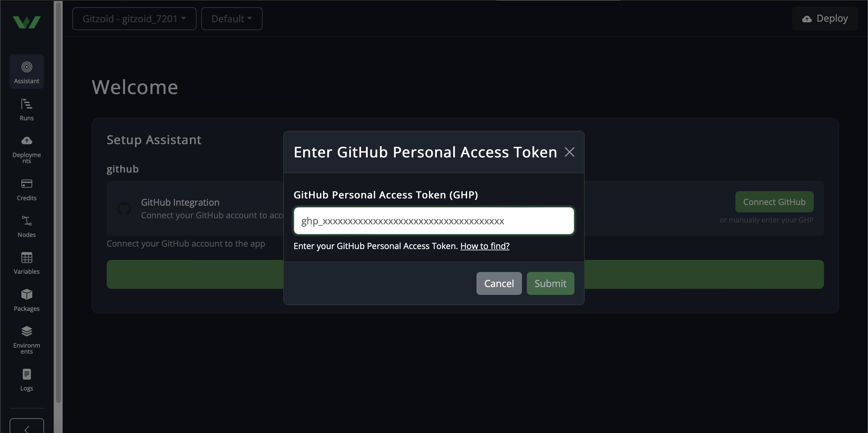The height and width of the screenshot is (433, 868).
Task: Open the Gitzoid - gitzoid_7201 project dropdown
Action: [x=134, y=19]
